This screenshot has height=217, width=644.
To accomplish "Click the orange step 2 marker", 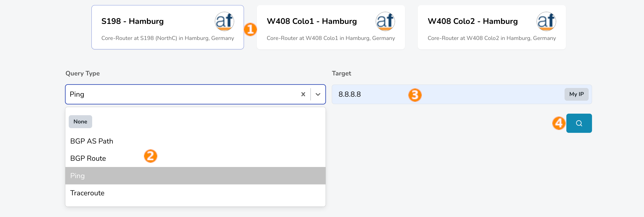I will (x=150, y=156).
